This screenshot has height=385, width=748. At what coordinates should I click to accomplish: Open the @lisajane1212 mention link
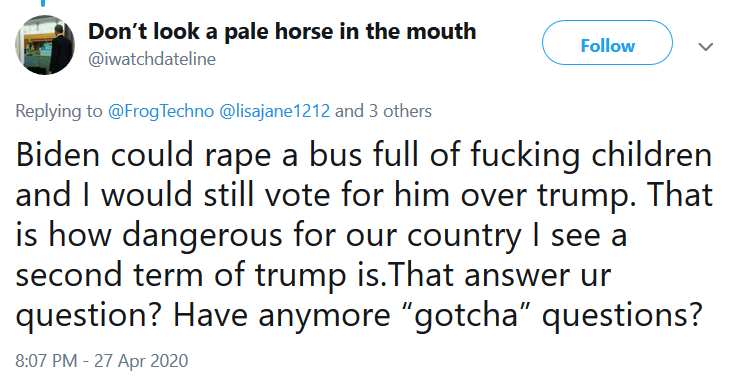274,111
